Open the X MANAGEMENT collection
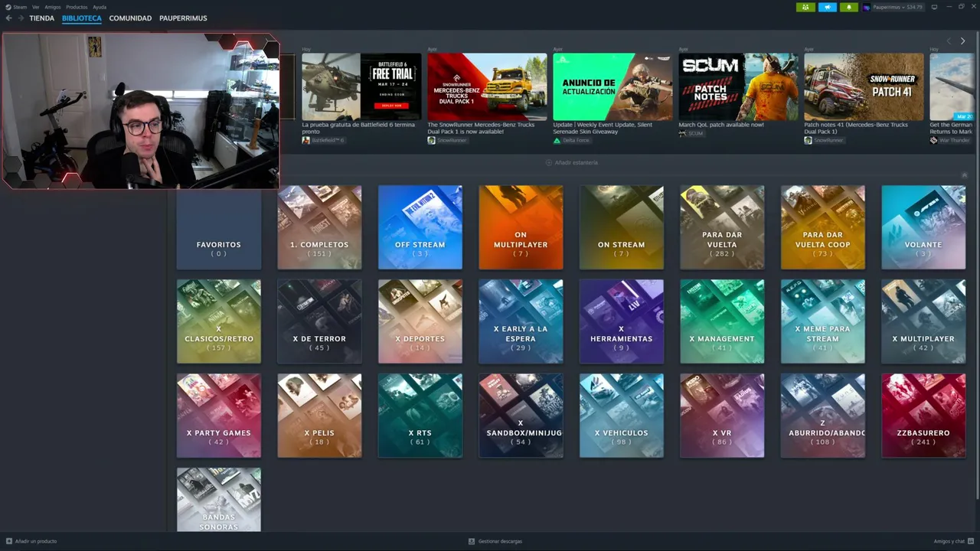The image size is (980, 551). [722, 321]
